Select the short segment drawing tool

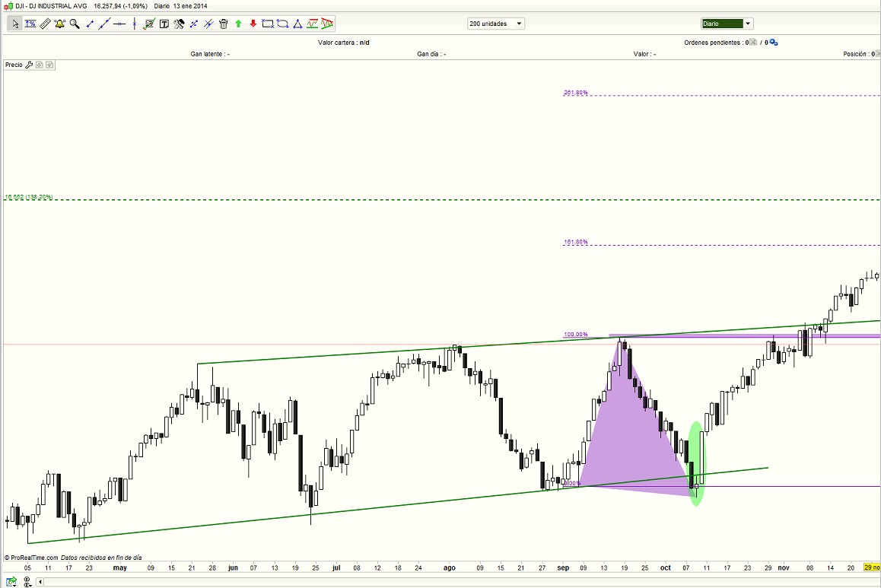(x=89, y=24)
